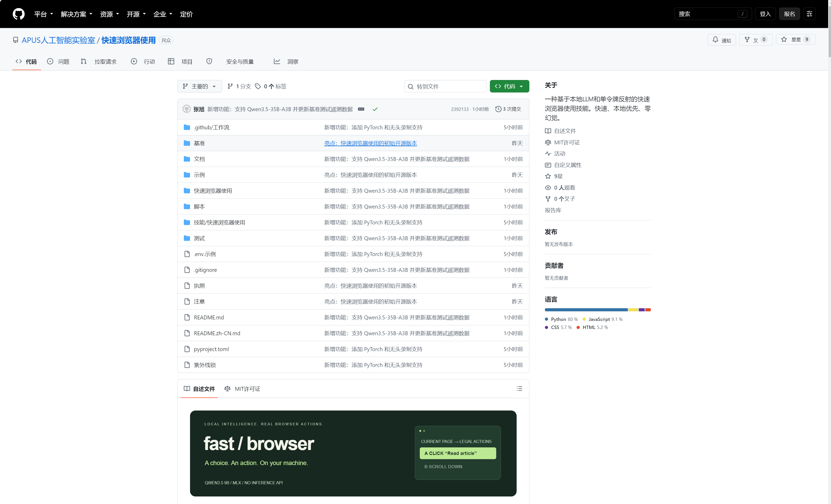Open the 测试 folder

[199, 238]
